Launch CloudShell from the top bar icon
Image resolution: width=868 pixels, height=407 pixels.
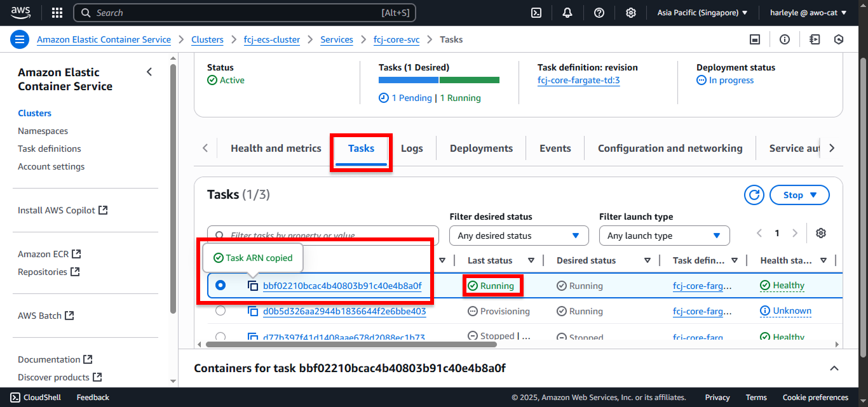tap(536, 13)
